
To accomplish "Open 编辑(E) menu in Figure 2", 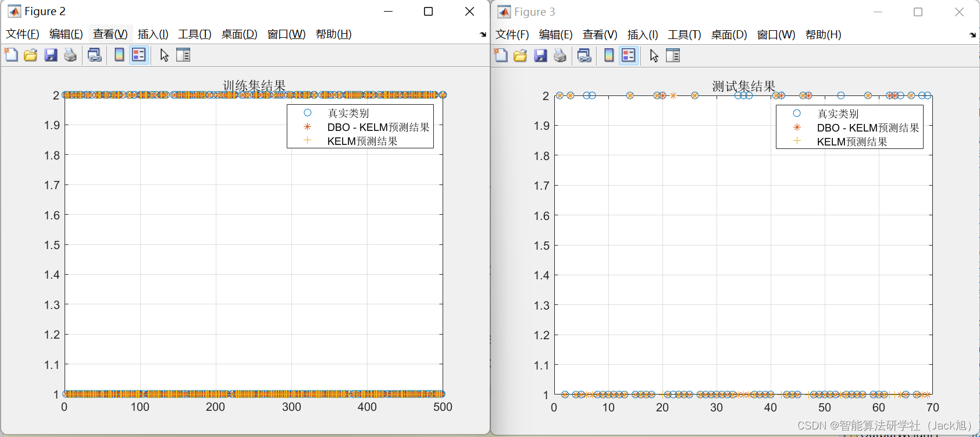I will tap(66, 34).
